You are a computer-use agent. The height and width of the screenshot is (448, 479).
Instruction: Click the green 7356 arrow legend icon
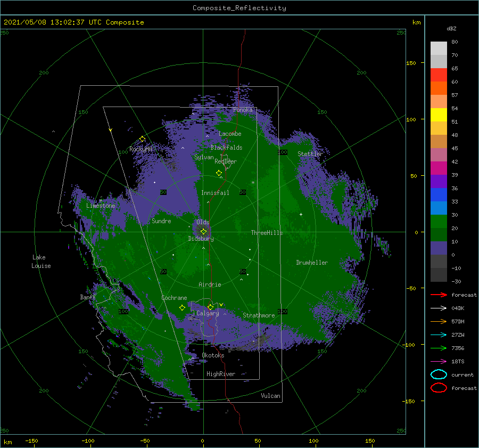click(x=439, y=348)
